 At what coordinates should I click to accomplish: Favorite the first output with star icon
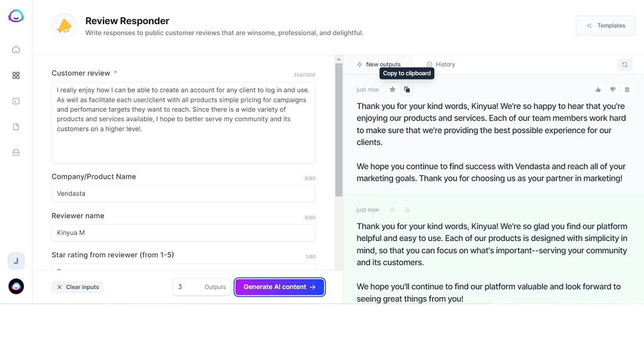click(x=392, y=89)
